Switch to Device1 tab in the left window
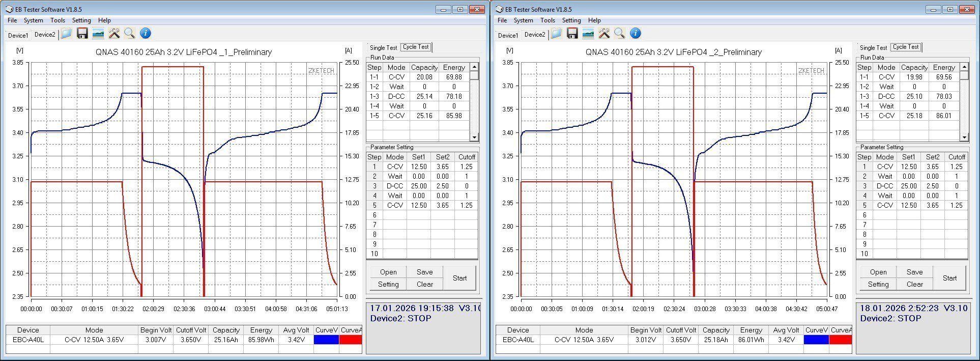The width and height of the screenshot is (980, 361). click(18, 36)
